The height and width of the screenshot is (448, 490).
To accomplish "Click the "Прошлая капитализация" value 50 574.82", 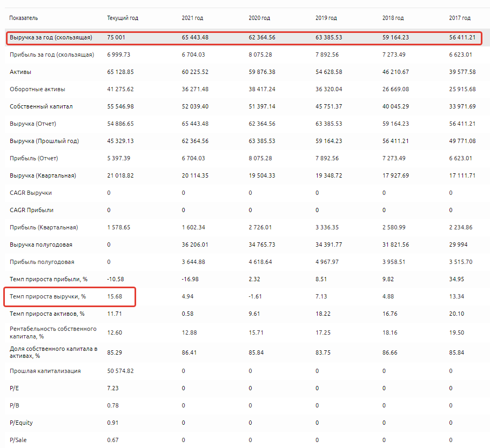I will pos(120,371).
